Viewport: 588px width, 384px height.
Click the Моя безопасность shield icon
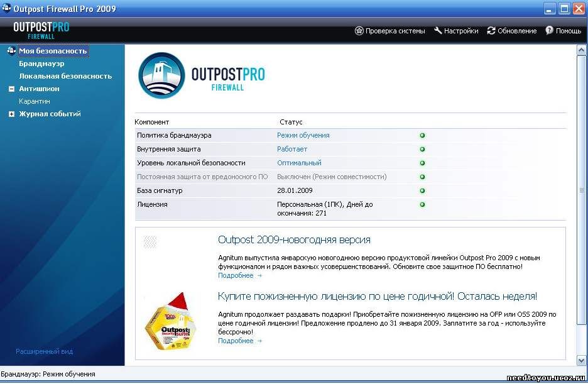pos(11,50)
